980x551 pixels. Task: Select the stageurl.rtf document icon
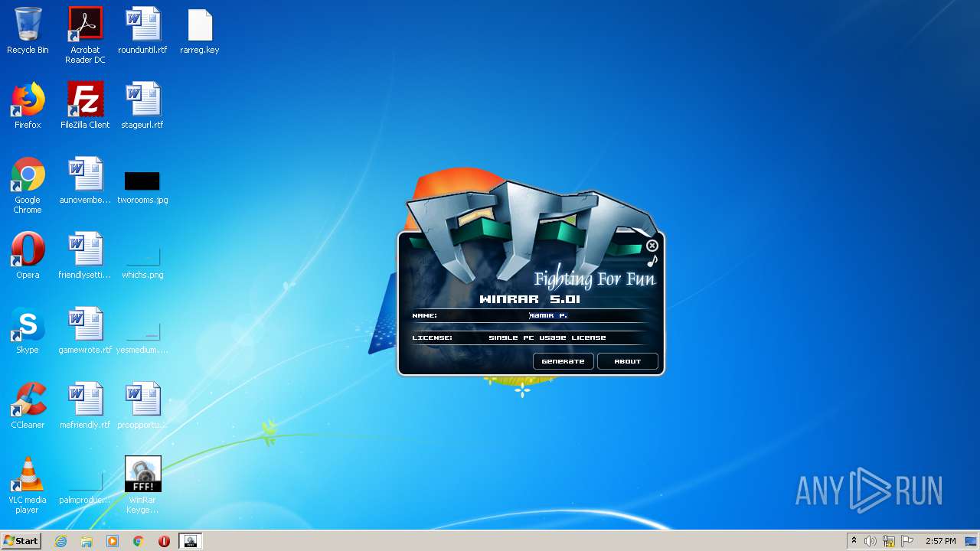tap(142, 106)
